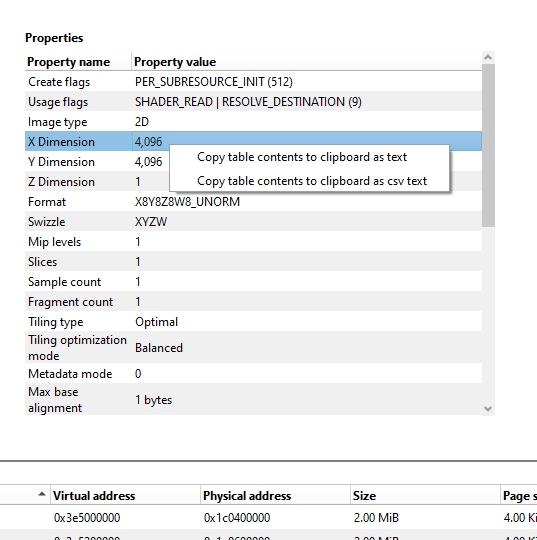The image size is (537, 540).
Task: Select the Create flags row
Action: coord(253,82)
